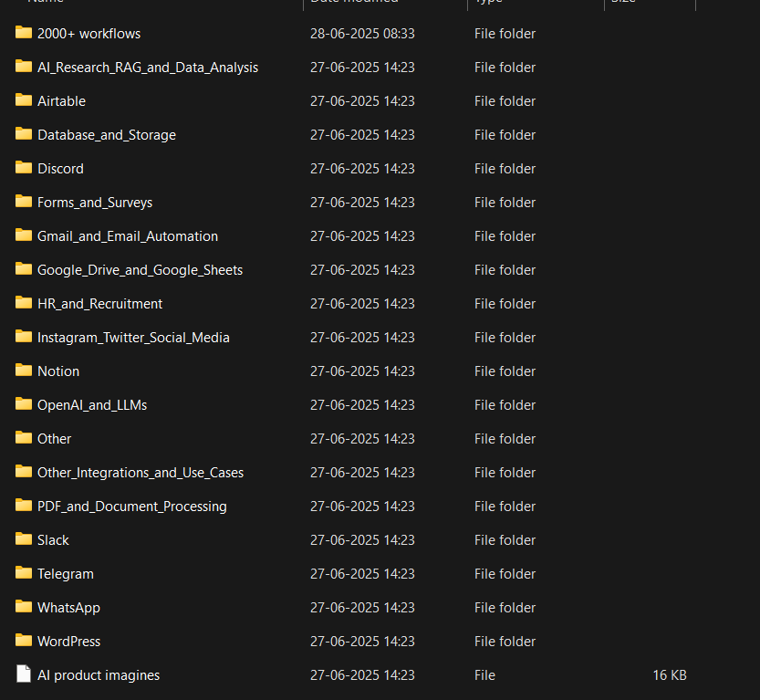Select the AI_Research_RAG_and_Data_Analysis name
The width and height of the screenshot is (760, 700).
[x=148, y=68]
